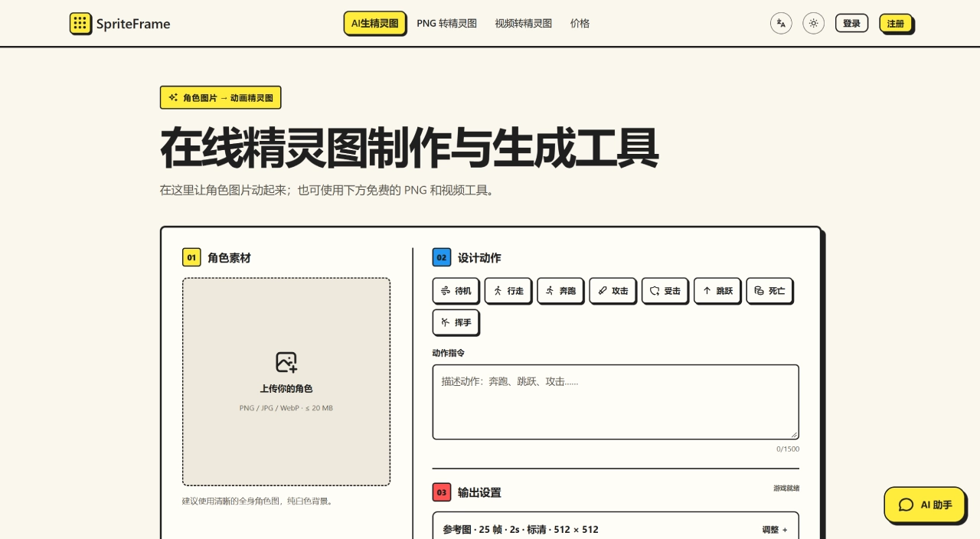Open PNG 转精灵图 nav item
This screenshot has height=539, width=980.
pos(446,23)
